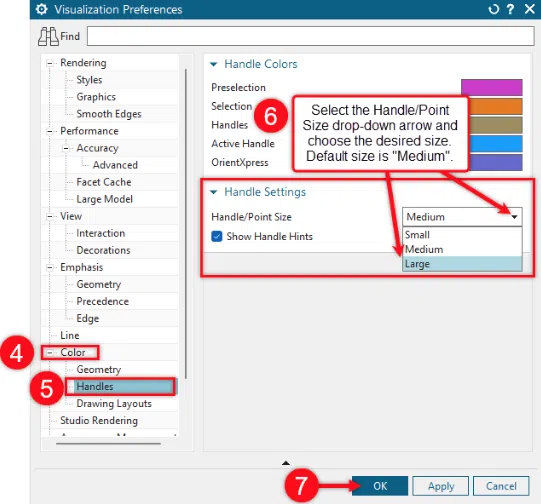Open the Preselection magenta color swatch
Image resolution: width=541 pixels, height=504 pixels.
pyautogui.click(x=492, y=87)
